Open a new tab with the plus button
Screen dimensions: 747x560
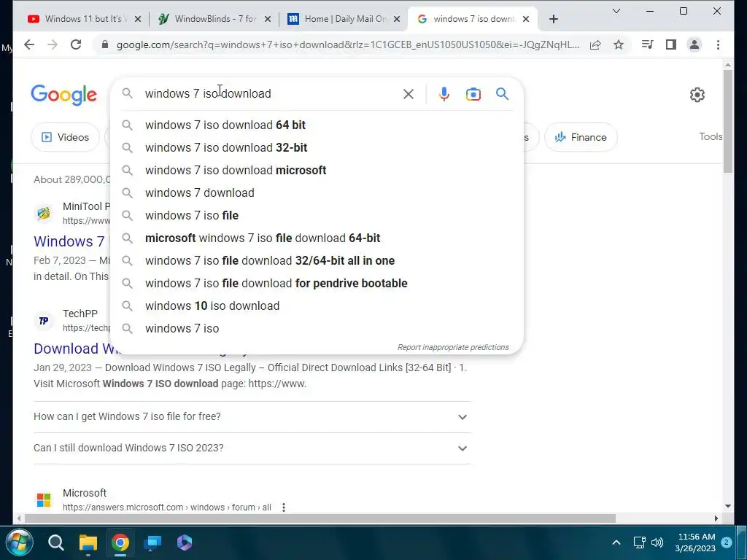tap(553, 19)
